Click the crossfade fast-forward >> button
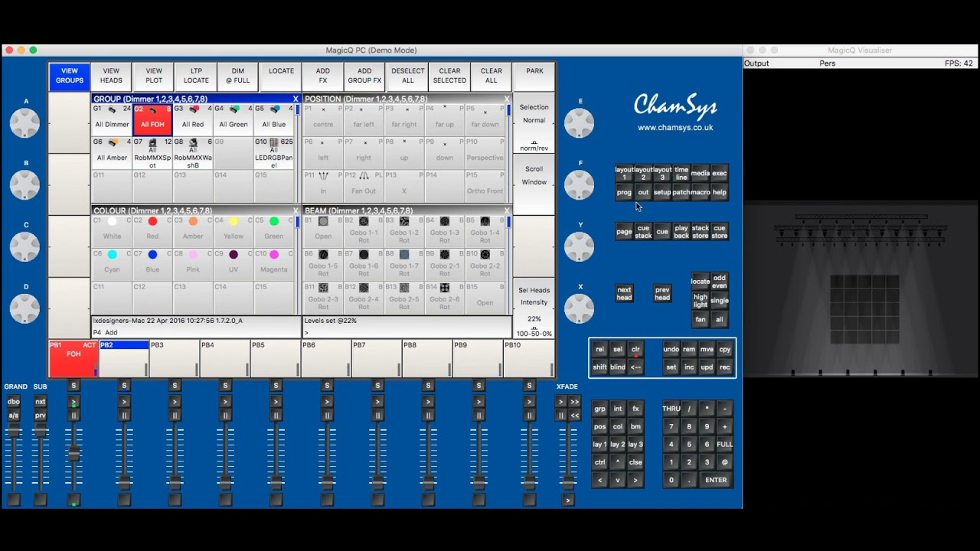Viewport: 980px width, 551px height. [575, 402]
